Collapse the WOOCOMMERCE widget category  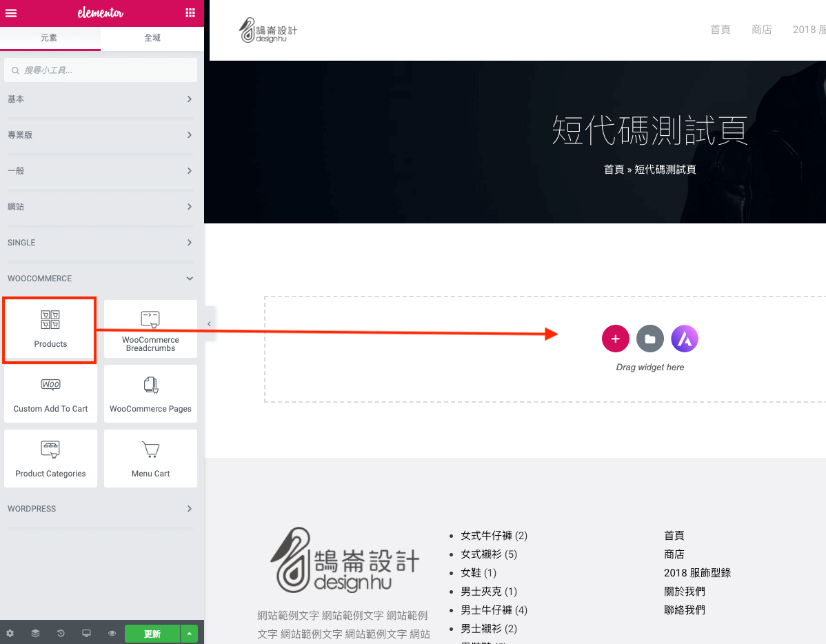pos(101,279)
